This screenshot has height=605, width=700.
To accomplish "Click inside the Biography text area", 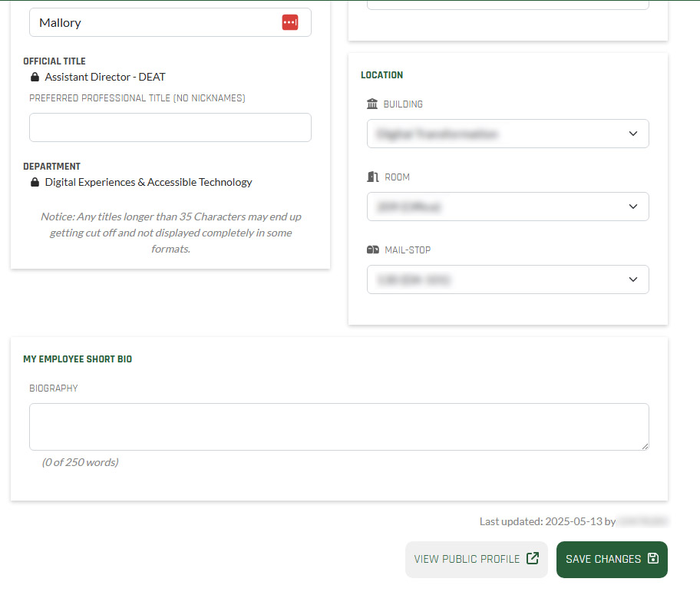I will tap(338, 426).
